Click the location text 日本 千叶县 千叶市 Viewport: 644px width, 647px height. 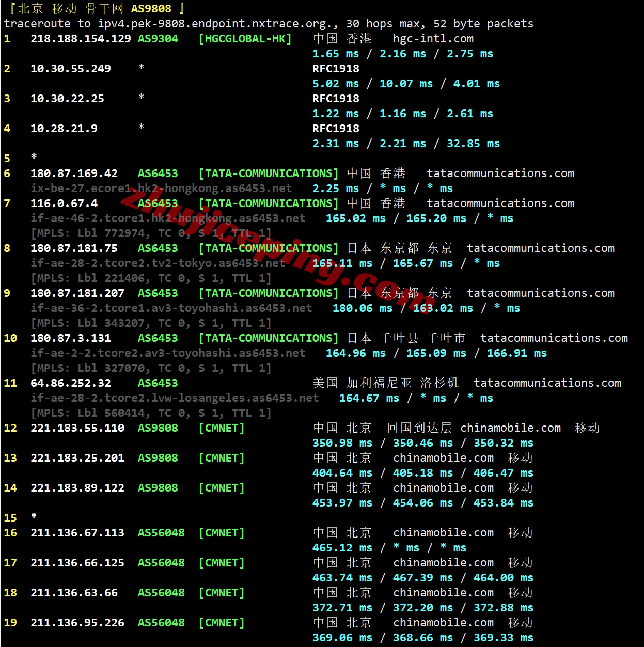coord(406,338)
